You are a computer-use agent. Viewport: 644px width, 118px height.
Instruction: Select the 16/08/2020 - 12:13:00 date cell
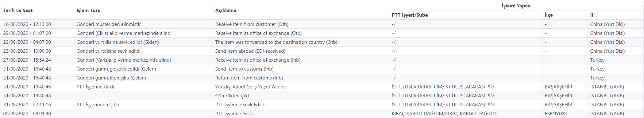click(27, 24)
